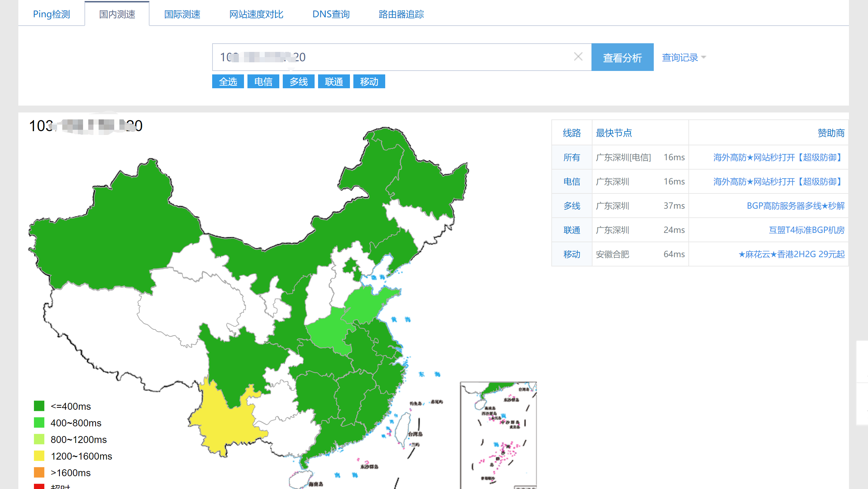Click the 查看分析 button

click(x=622, y=57)
